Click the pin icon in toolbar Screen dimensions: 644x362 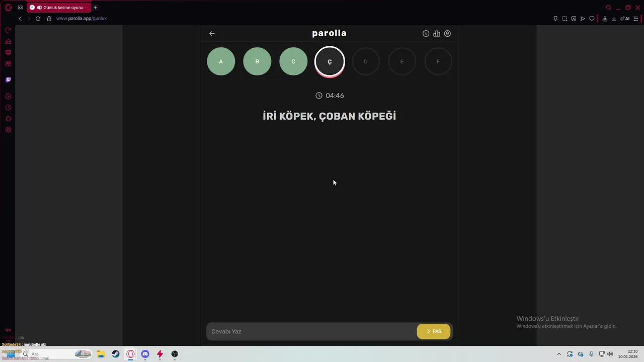coord(555,19)
